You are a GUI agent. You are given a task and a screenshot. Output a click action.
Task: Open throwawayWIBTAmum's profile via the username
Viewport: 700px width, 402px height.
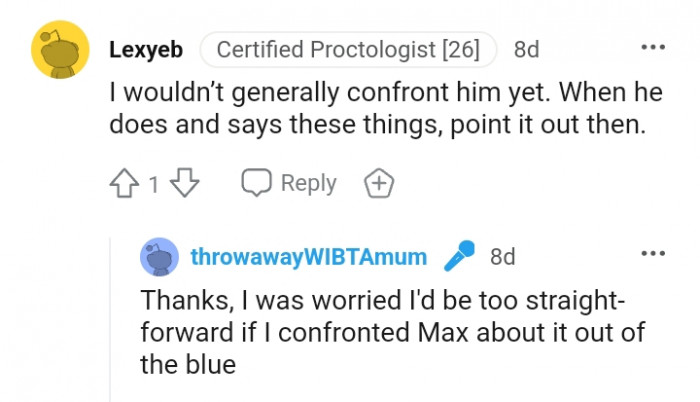pyautogui.click(x=308, y=257)
